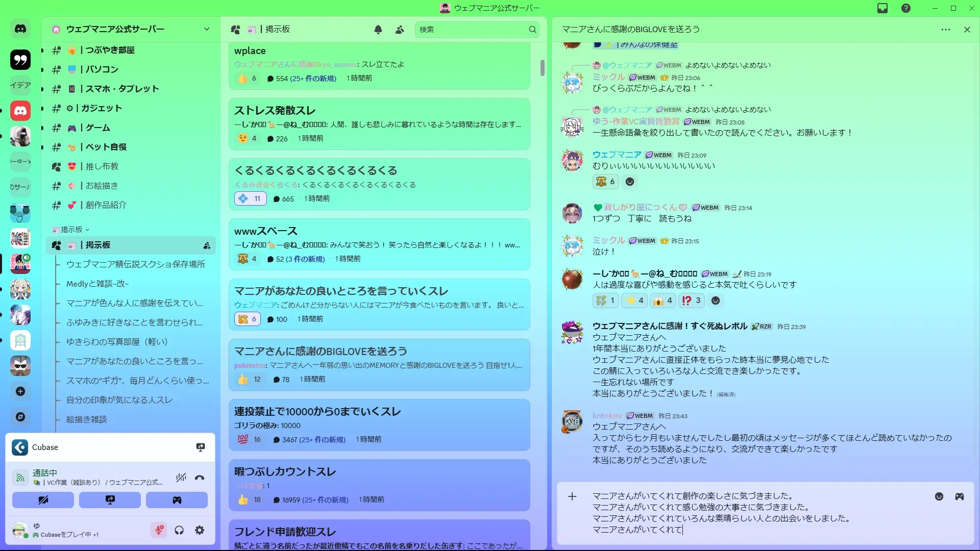Expand the パソコン channel arrow

pos(42,69)
